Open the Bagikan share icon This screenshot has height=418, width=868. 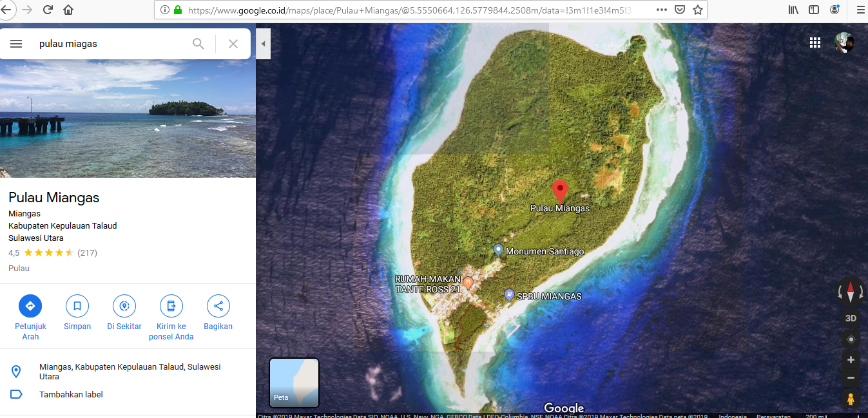218,306
